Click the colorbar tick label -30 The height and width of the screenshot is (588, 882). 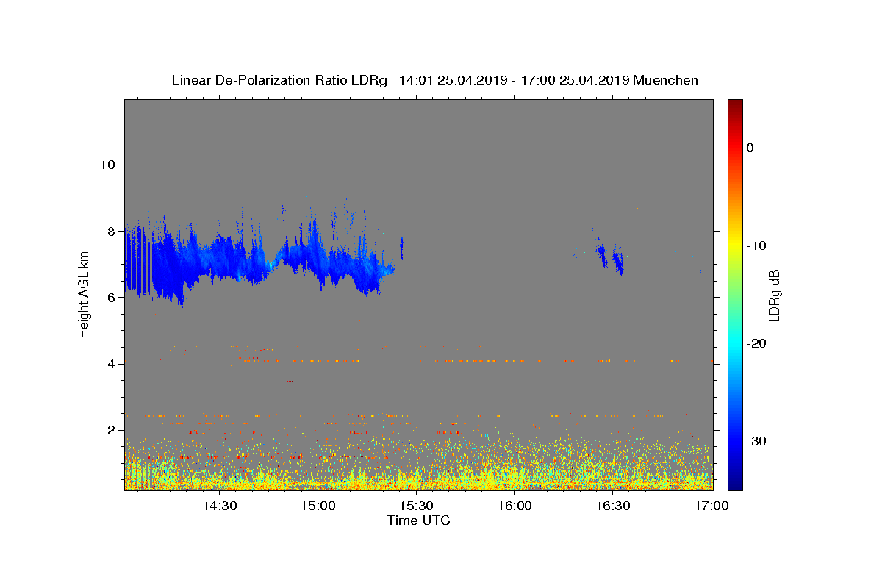757,441
